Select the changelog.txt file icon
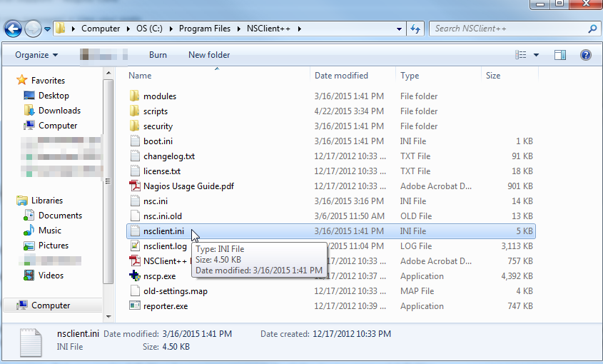 135,156
